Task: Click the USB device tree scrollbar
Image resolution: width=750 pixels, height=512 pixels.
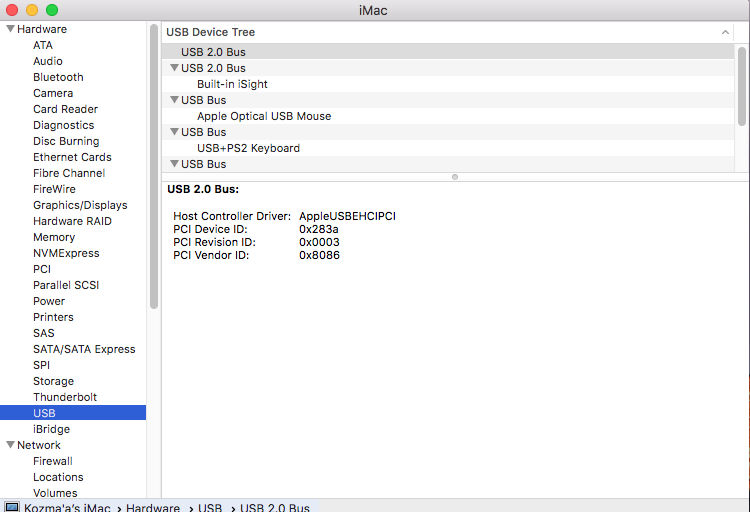Action: click(742, 86)
